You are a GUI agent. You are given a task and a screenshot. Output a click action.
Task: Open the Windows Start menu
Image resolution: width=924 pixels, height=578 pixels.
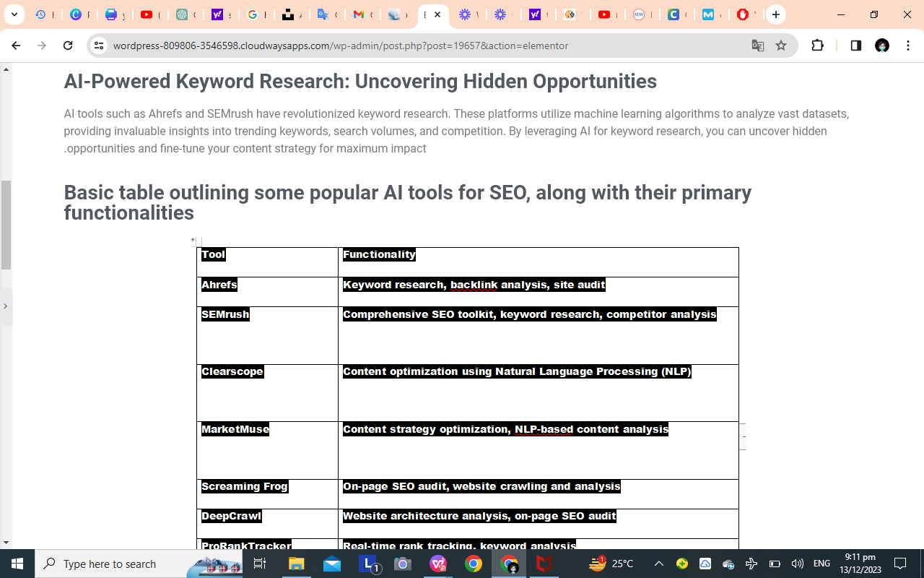pos(17,564)
